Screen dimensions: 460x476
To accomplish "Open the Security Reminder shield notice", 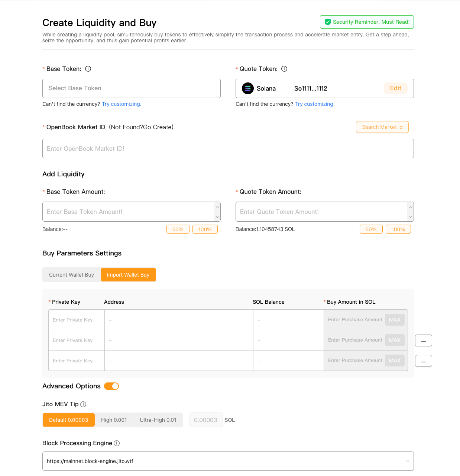I will 367,22.
